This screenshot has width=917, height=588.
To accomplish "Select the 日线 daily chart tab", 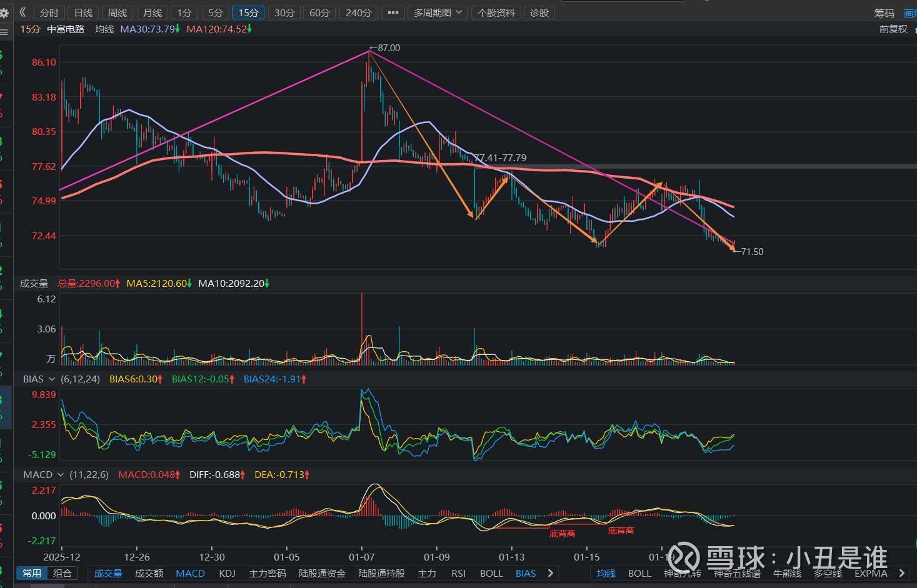I will (83, 12).
